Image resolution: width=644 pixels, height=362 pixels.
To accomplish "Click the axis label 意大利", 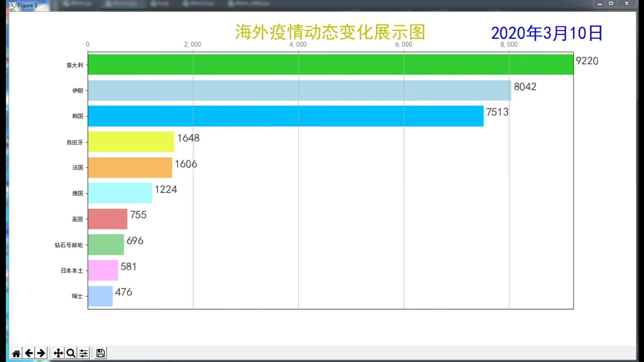I will (74, 65).
